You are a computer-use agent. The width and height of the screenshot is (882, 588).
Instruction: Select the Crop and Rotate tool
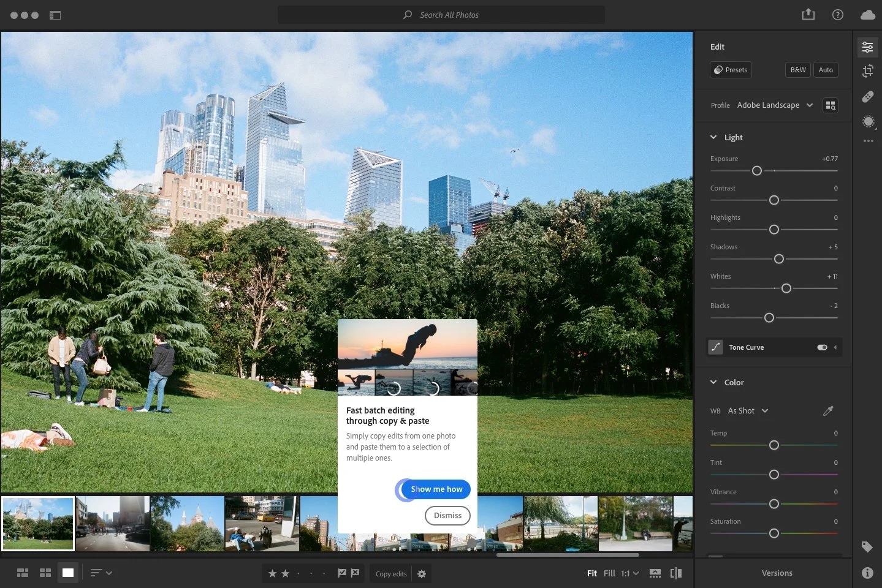pyautogui.click(x=867, y=71)
